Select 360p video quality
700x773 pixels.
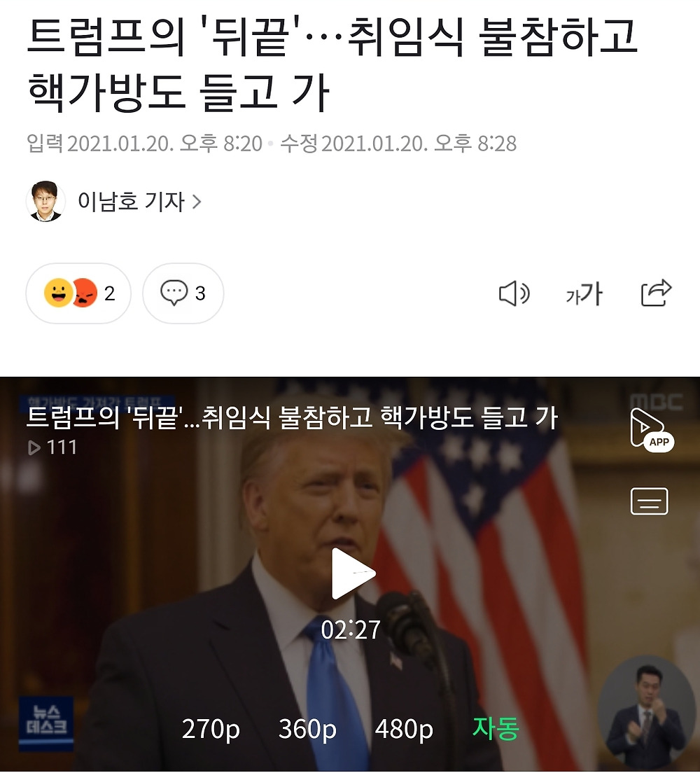coord(307,729)
